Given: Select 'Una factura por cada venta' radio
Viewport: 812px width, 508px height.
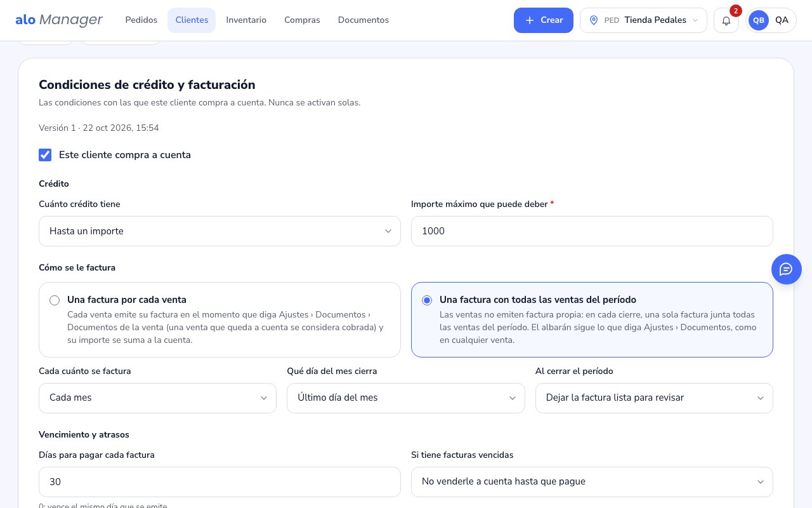Looking at the screenshot, I should pos(55,300).
